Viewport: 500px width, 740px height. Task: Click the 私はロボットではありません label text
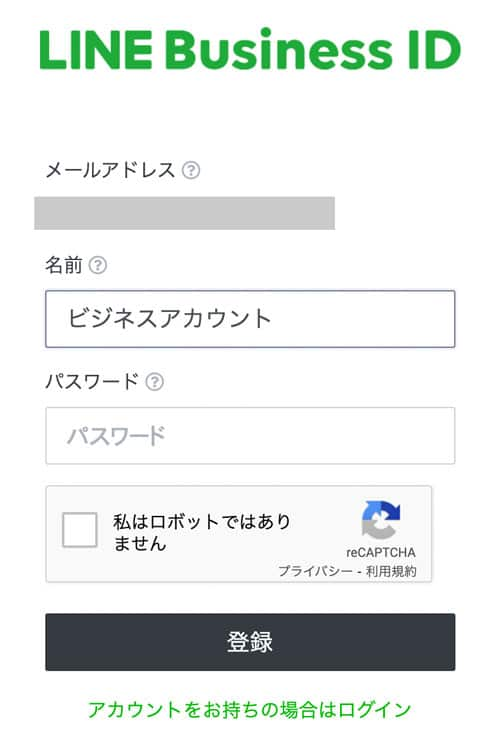coord(202,532)
